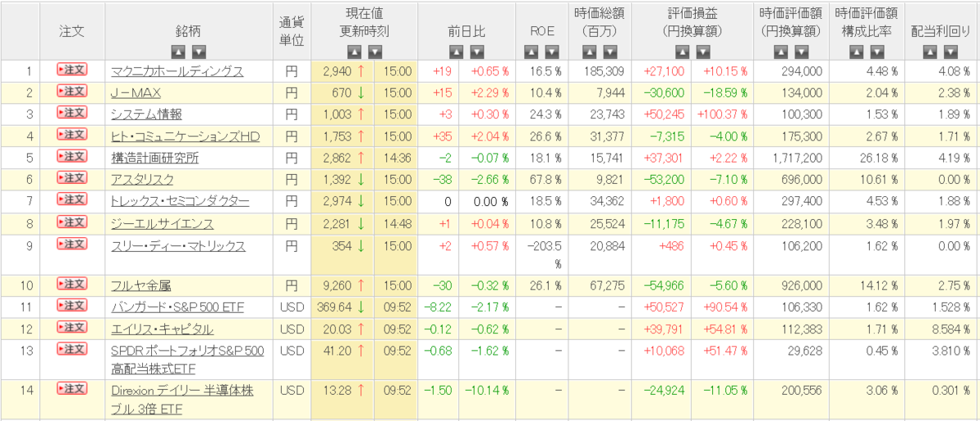980x421 pixels.
Task: Open トレックス・セミコンダクター link
Action: tap(180, 202)
